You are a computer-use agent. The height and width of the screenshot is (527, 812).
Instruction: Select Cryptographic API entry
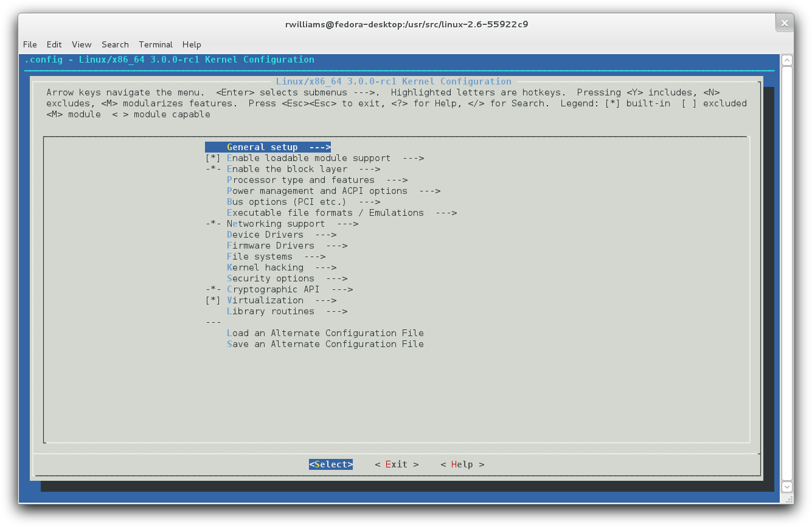click(290, 289)
